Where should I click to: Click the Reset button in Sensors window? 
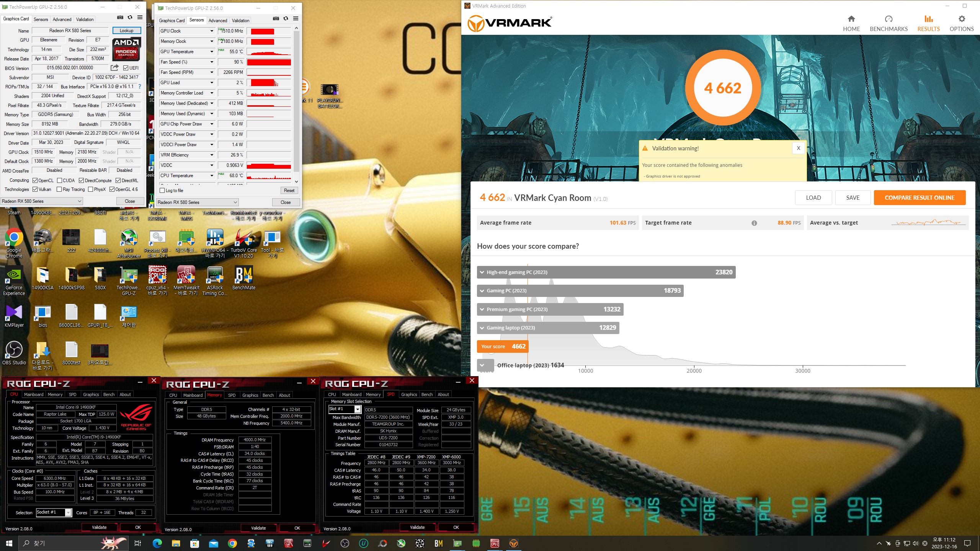[289, 191]
